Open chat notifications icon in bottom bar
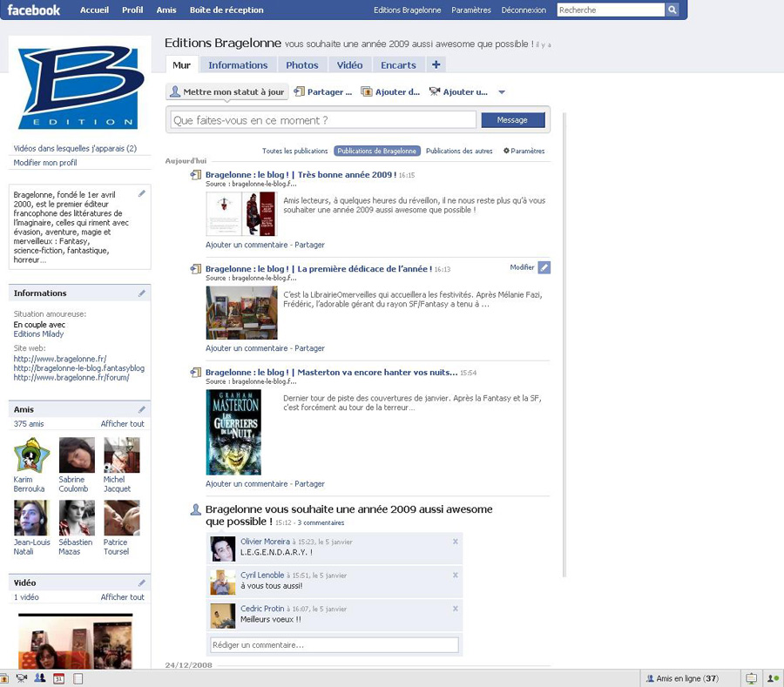 751,678
